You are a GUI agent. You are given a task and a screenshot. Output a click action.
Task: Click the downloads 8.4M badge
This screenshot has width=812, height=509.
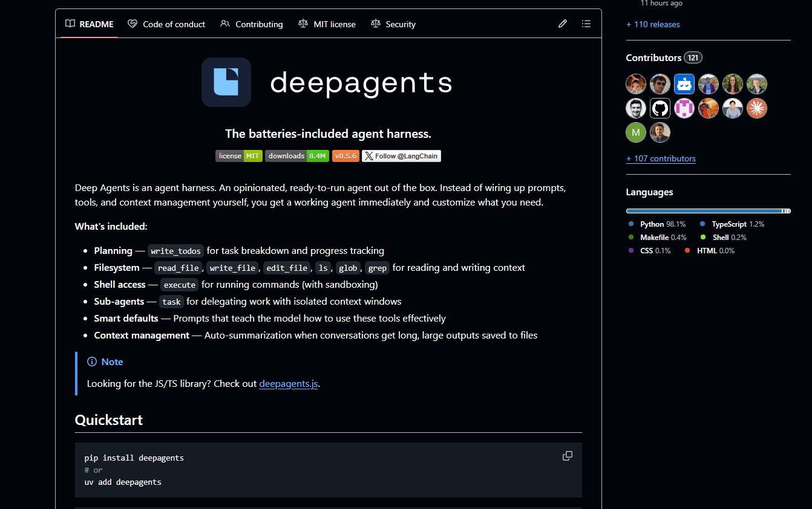(297, 156)
